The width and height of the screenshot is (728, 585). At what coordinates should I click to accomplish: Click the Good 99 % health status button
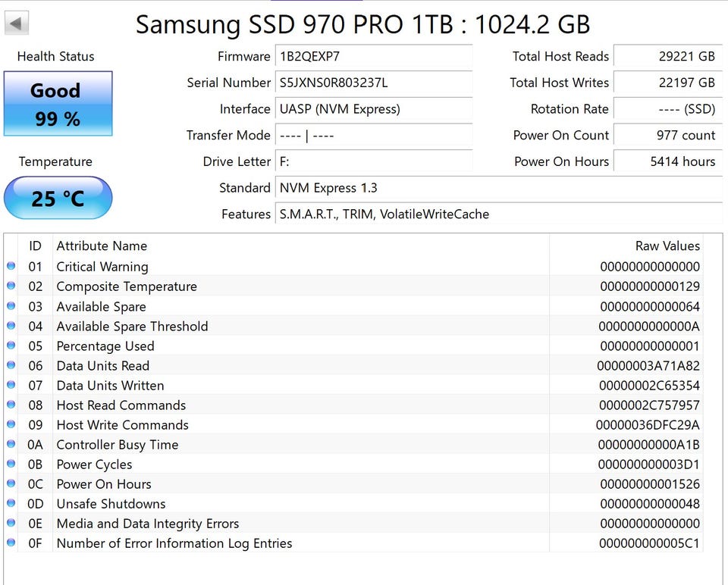point(58,104)
